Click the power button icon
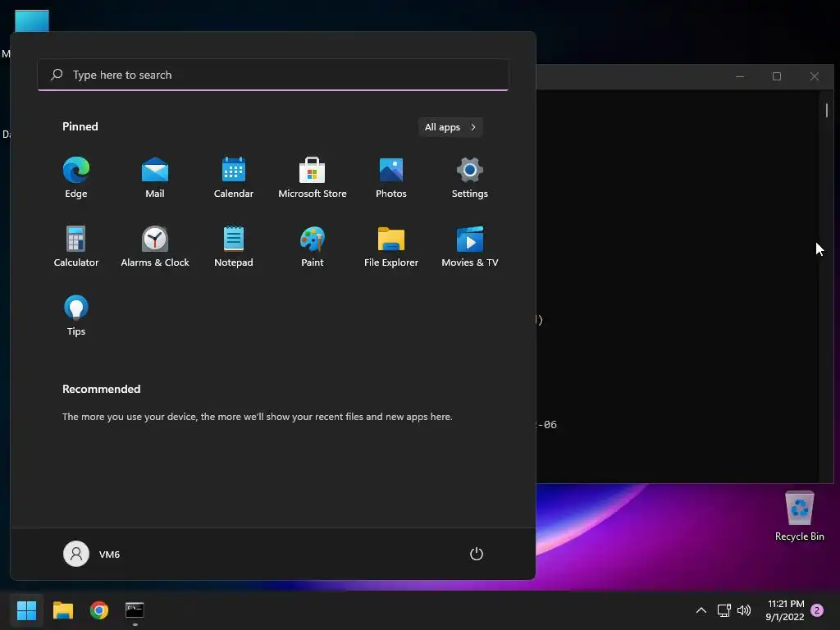Viewport: 840px width, 630px height. tap(477, 554)
